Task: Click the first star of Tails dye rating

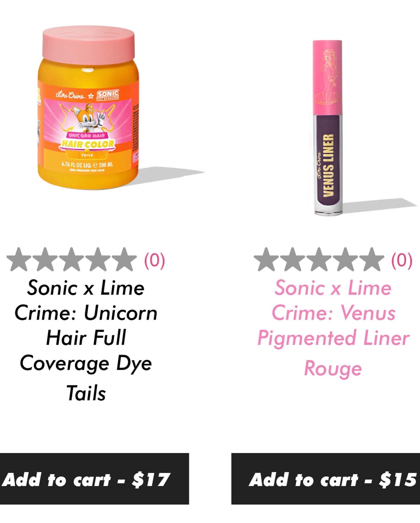Action: [x=19, y=259]
